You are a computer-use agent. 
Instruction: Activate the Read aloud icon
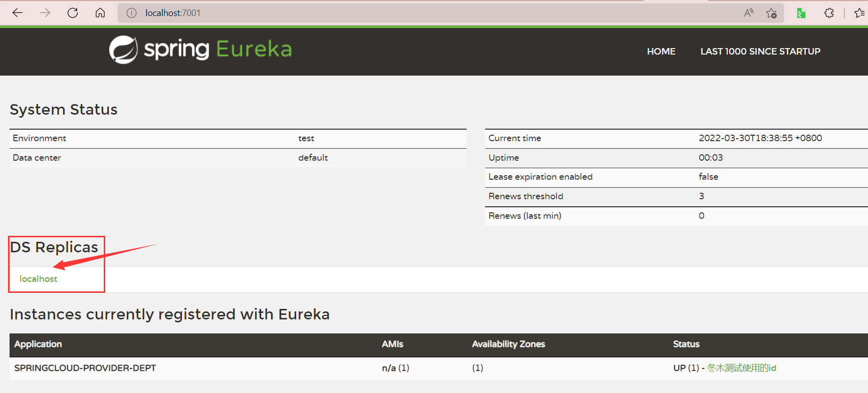749,13
